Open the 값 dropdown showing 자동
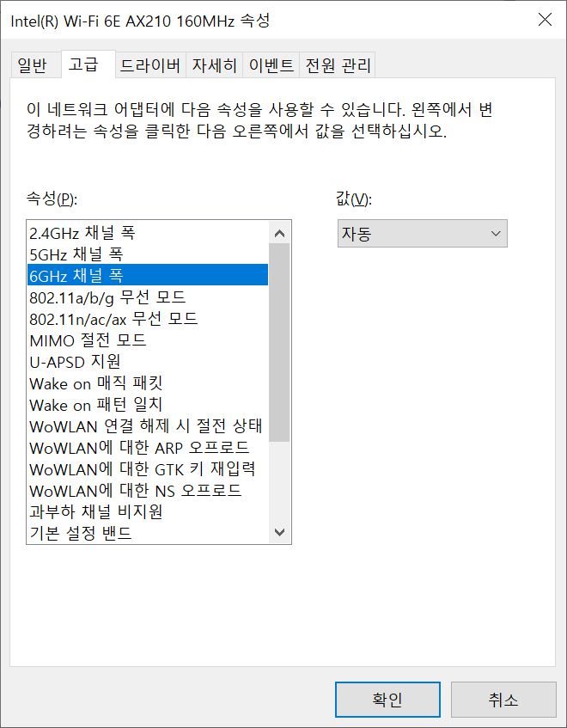Screen dimensions: 567x728 [x=422, y=233]
